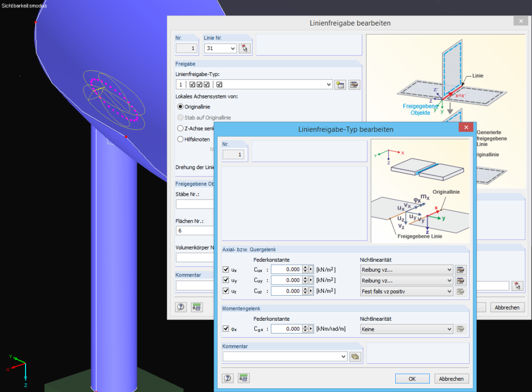This screenshot has width=532, height=392.
Task: Select the Stab auf Originallinie option
Action: [180, 118]
